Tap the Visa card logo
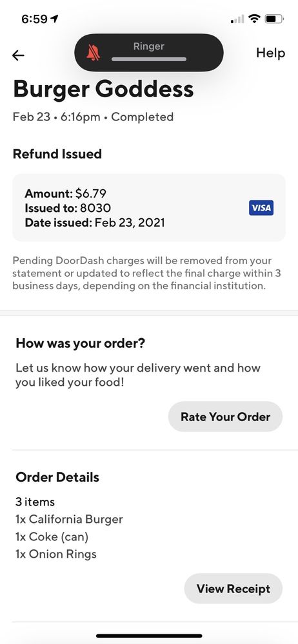 point(261,208)
